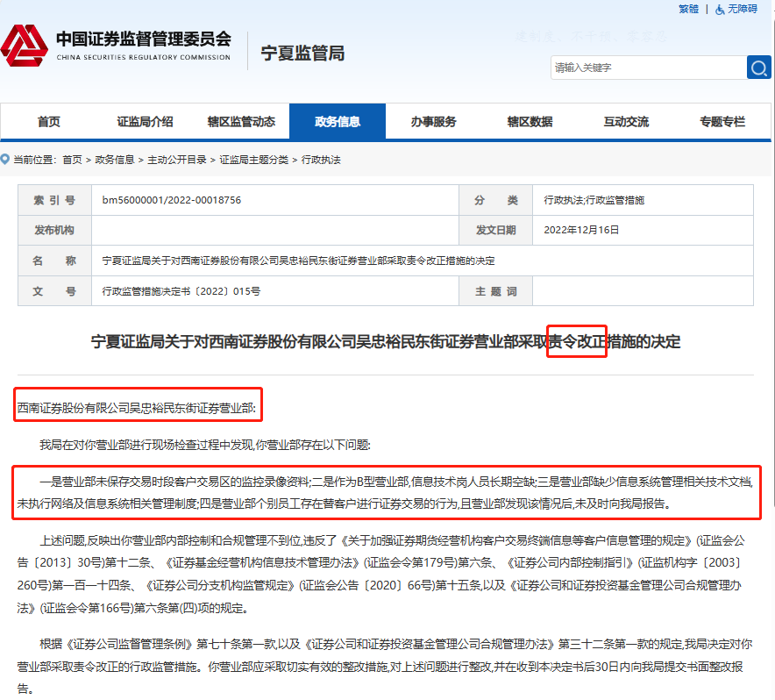The image size is (775, 700).
Task: Click the 首页 breadcrumb link
Action: coord(72,160)
